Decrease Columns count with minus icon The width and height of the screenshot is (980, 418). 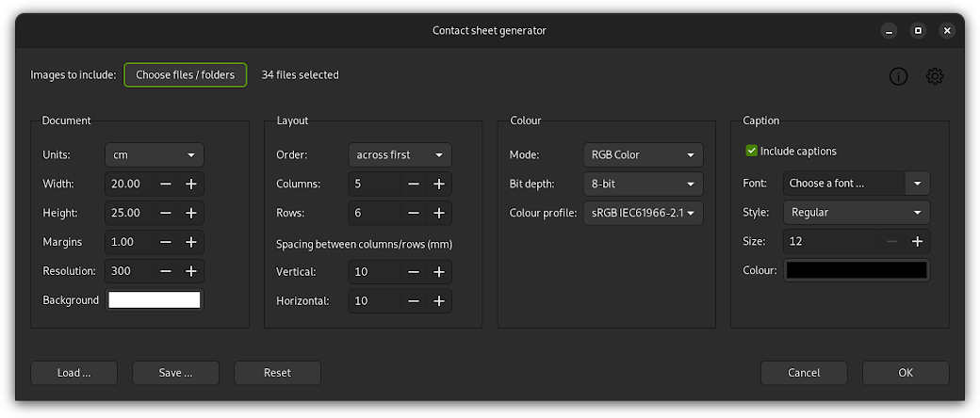tap(414, 184)
